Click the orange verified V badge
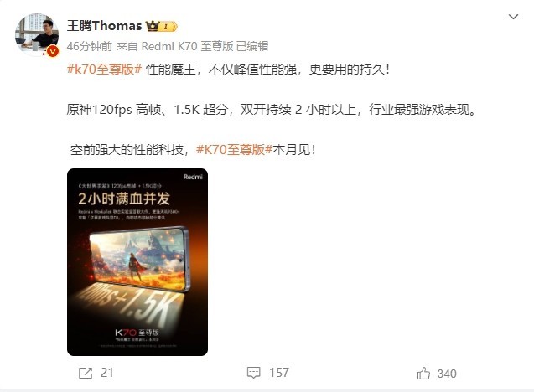 point(52,51)
